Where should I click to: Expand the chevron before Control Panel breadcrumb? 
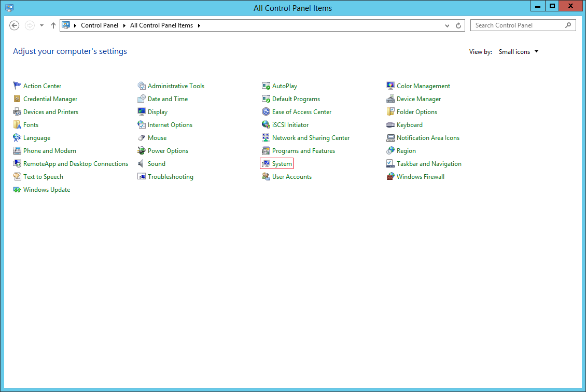[75, 25]
